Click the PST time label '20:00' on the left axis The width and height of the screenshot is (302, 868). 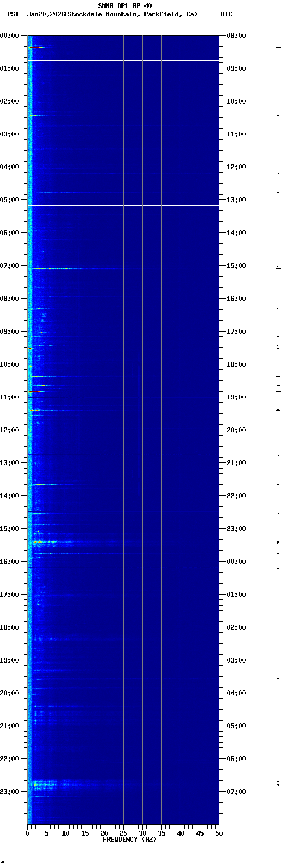pos(10,693)
